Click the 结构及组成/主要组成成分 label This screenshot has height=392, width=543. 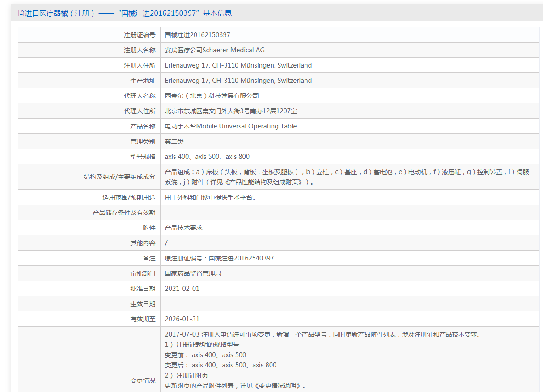119,177
